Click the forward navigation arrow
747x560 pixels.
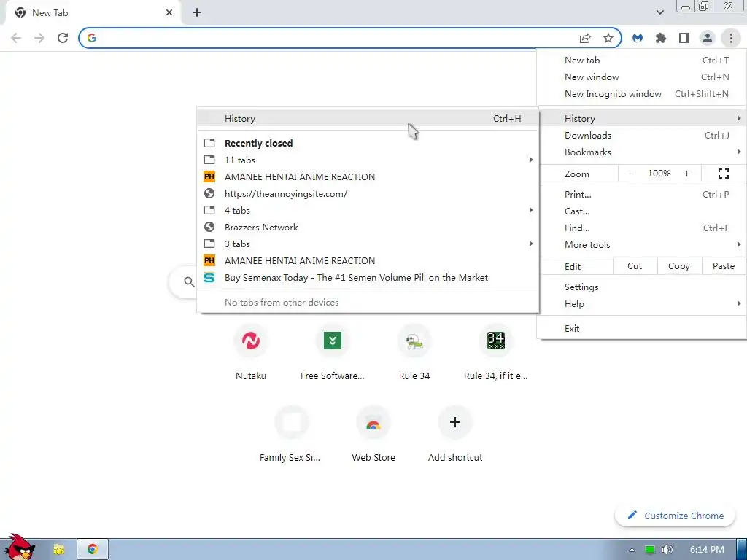(39, 38)
